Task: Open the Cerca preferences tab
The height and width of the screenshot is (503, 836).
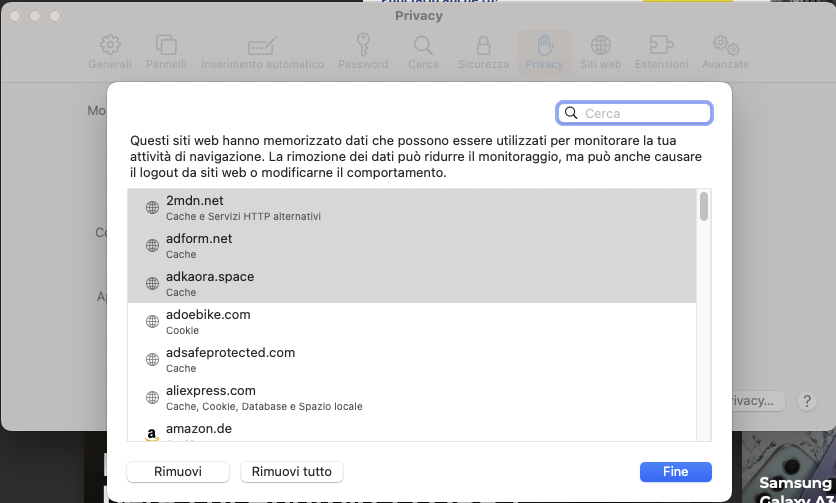Action: (423, 52)
